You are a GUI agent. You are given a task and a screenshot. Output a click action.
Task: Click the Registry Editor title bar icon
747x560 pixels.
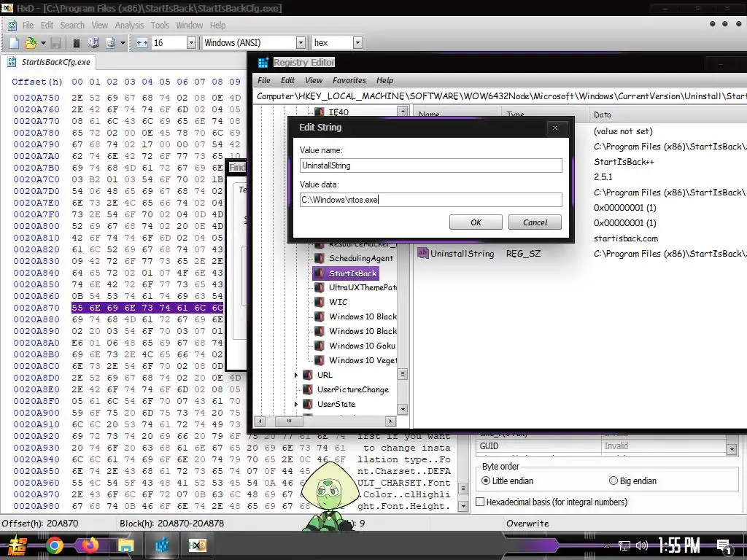point(263,63)
